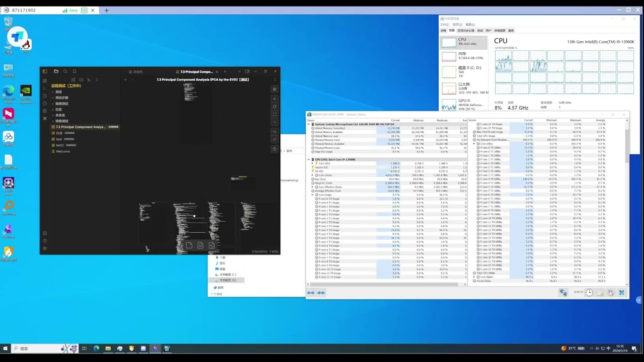
Task: Click HWiNFO's network computers icon in the bottom bar
Action: coord(563,293)
